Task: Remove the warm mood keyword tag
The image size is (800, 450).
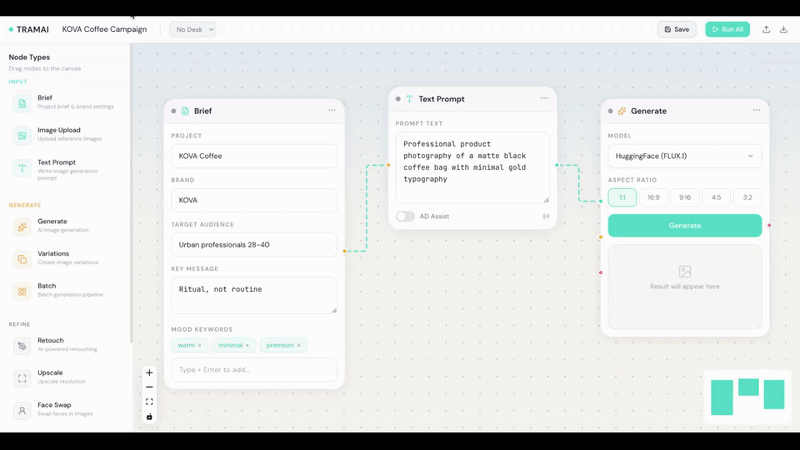Action: tap(199, 345)
